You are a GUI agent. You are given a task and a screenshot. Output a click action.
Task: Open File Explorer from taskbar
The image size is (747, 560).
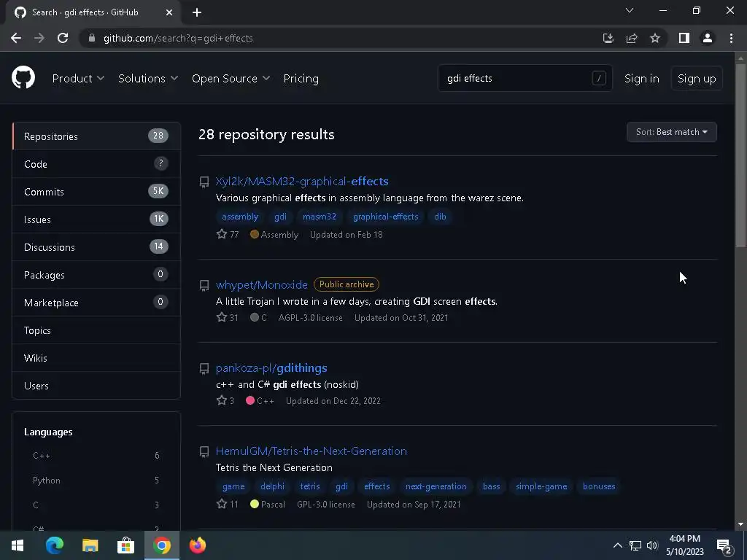click(x=90, y=545)
